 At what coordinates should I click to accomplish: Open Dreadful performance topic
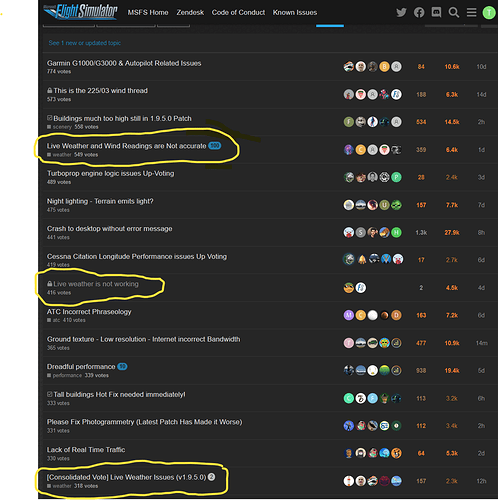(81, 367)
